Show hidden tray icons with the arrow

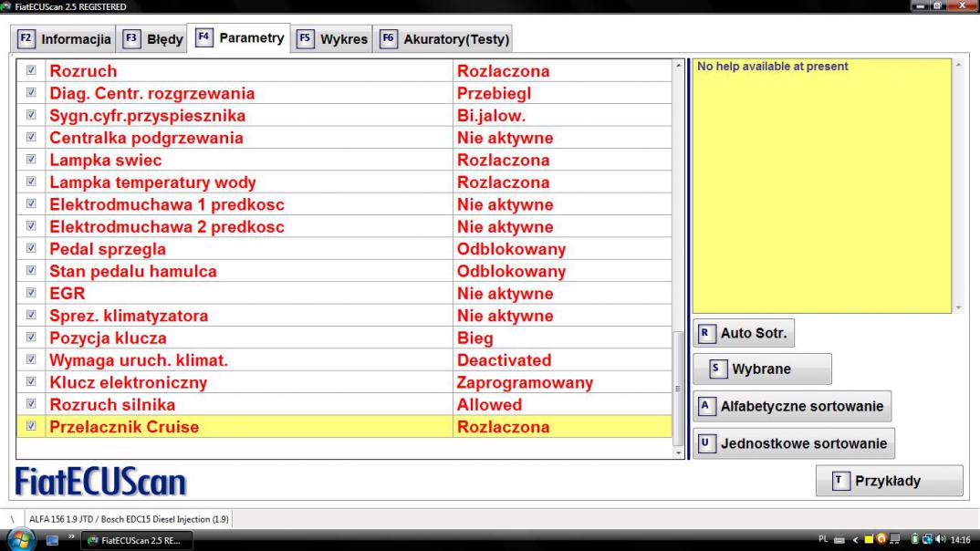coord(855,540)
